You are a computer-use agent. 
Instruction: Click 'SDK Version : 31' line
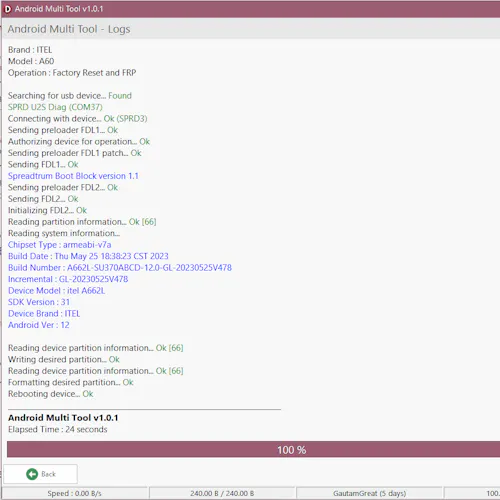(x=39, y=302)
